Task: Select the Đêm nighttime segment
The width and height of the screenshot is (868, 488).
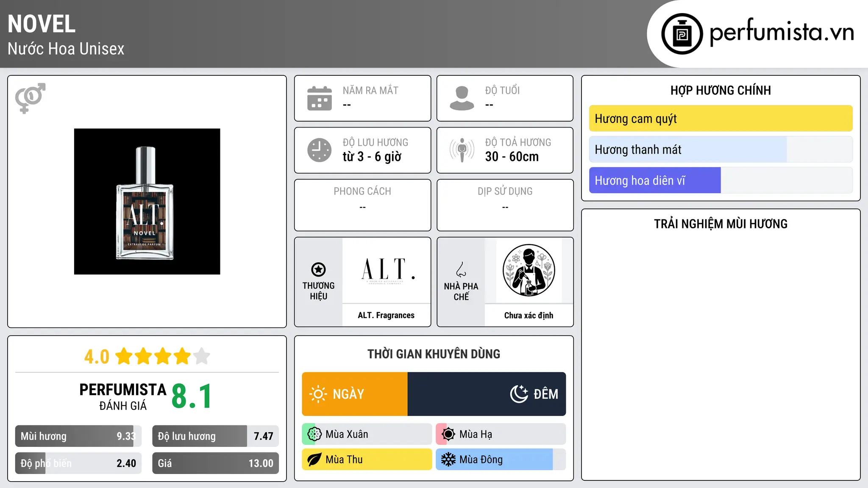Action: 487,394
